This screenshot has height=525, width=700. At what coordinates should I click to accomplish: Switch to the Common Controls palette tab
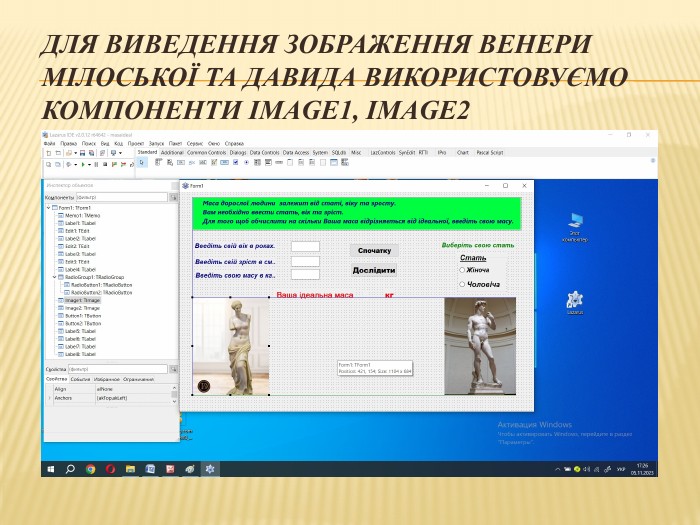[x=206, y=153]
